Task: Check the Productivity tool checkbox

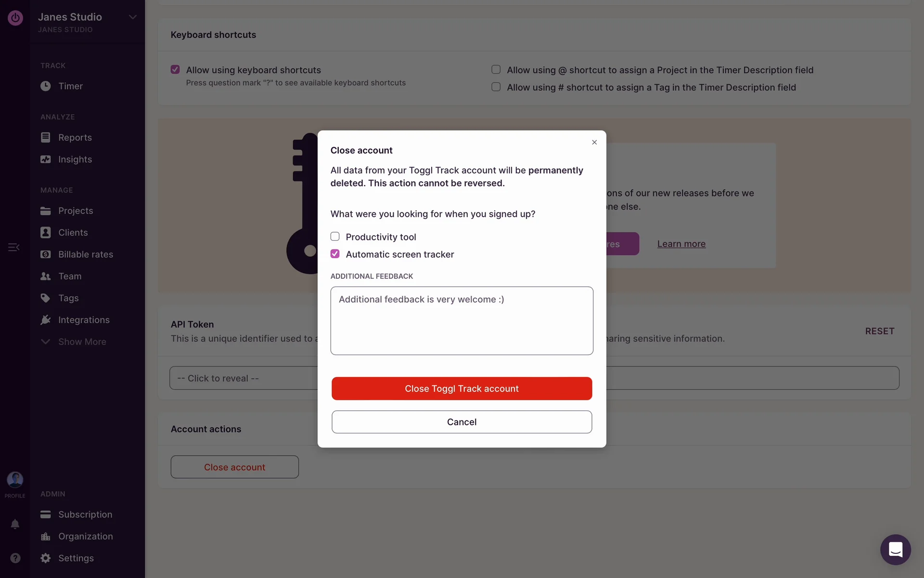Action: [x=335, y=236]
